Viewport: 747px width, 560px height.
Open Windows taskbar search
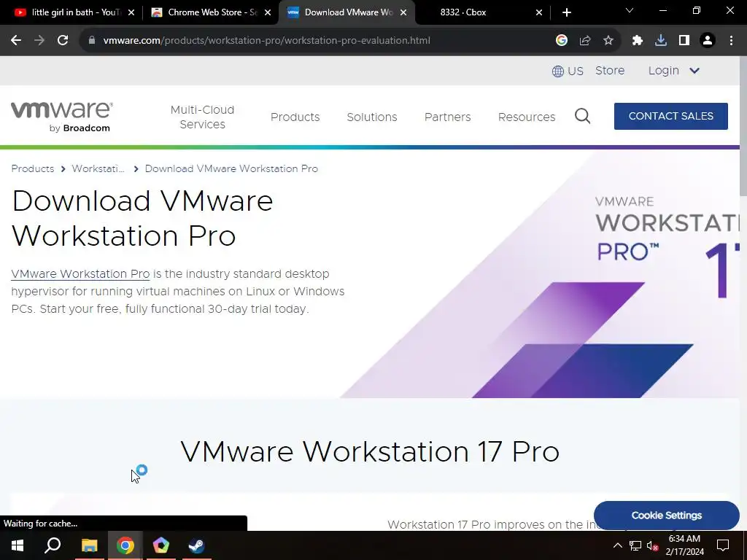tap(53, 545)
